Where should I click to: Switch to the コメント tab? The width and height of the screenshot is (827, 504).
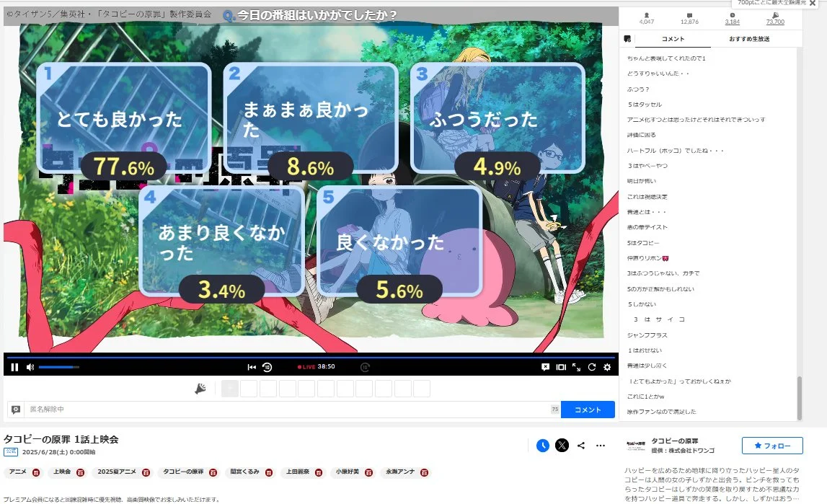click(673, 39)
